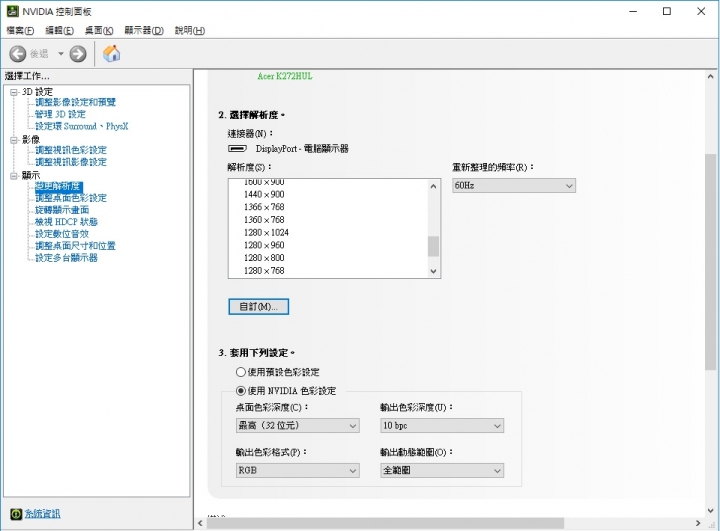The width and height of the screenshot is (720, 531).
Task: Open 調整視訊影像設定 page
Action: (x=71, y=162)
